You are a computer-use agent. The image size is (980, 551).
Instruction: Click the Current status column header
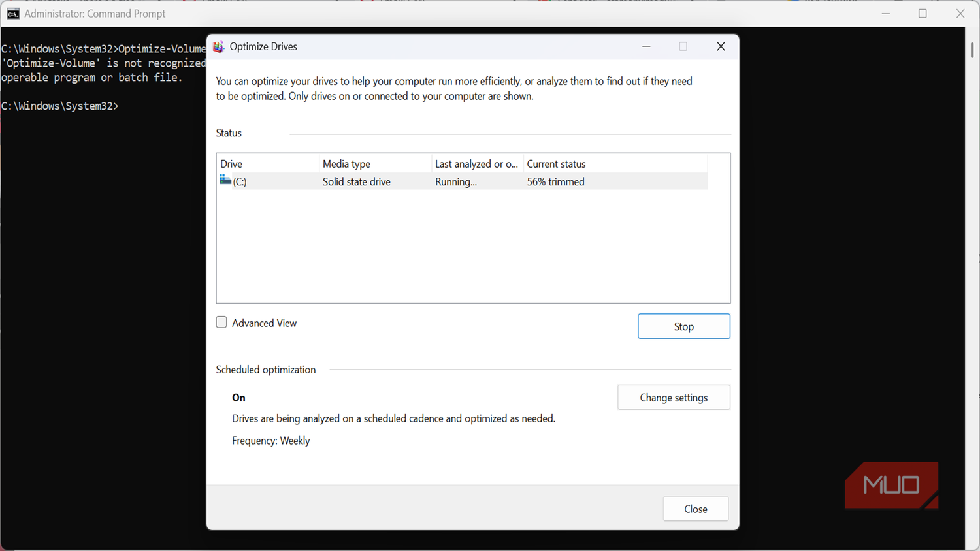tap(615, 164)
